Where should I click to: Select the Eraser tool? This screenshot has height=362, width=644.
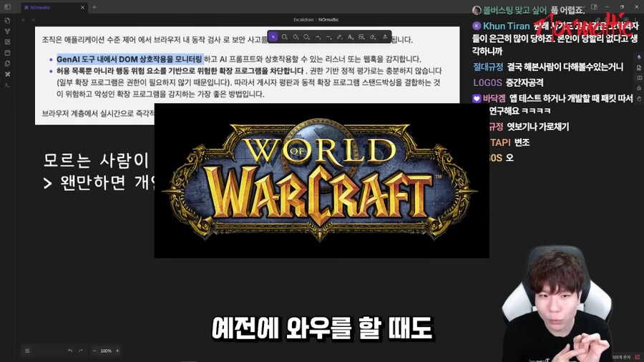tap(373, 37)
